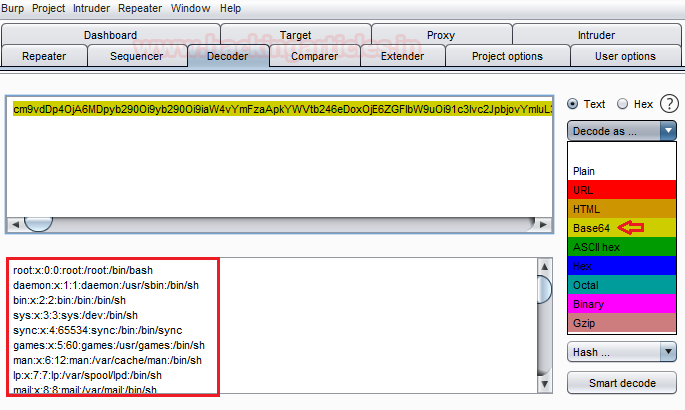Viewport: 685px width, 410px height.
Task: Open the Help menu
Action: [x=230, y=8]
